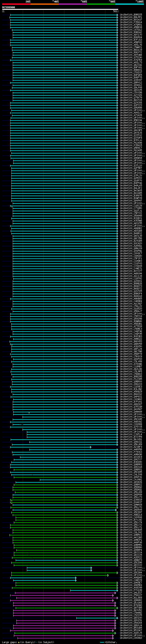Select hit label UniRef100_P70199
The height and width of the screenshot is (644, 146).
coord(131,590)
